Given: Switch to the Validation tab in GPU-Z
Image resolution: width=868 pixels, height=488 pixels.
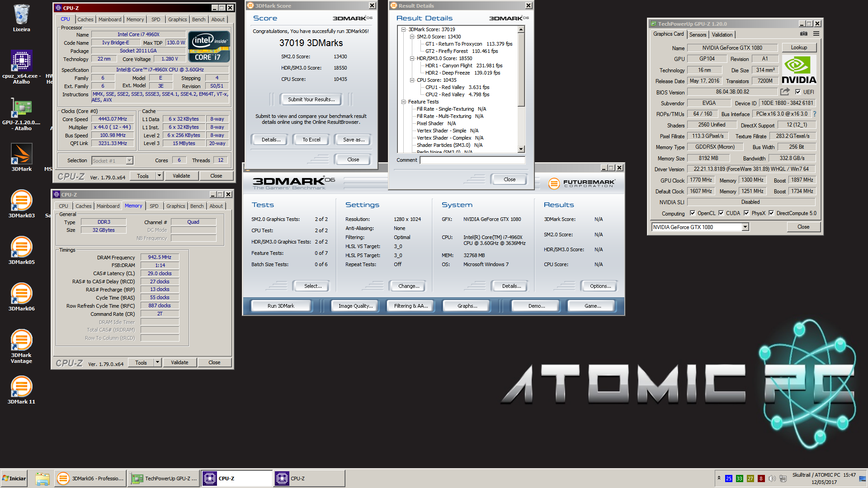Looking at the screenshot, I should point(722,34).
